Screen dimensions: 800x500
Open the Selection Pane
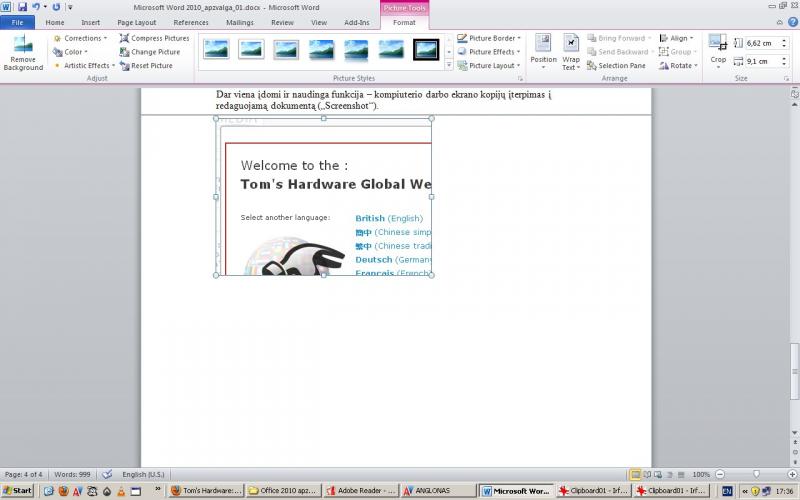click(x=616, y=66)
